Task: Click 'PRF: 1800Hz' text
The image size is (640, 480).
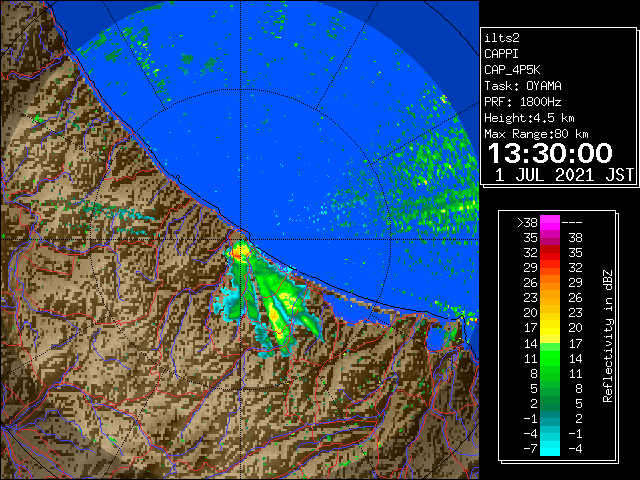Action: tap(523, 102)
